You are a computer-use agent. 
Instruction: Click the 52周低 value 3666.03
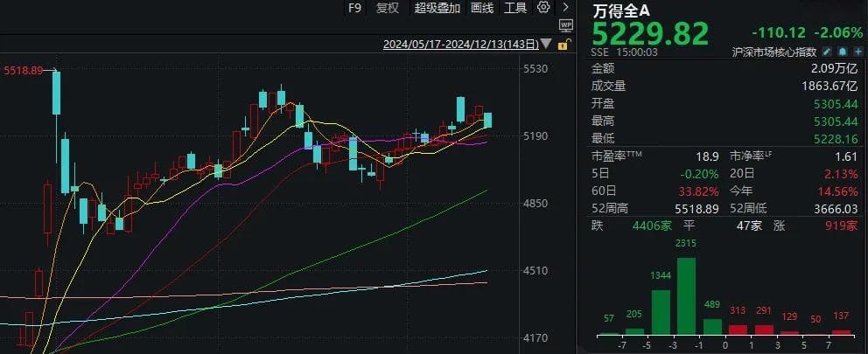click(836, 209)
